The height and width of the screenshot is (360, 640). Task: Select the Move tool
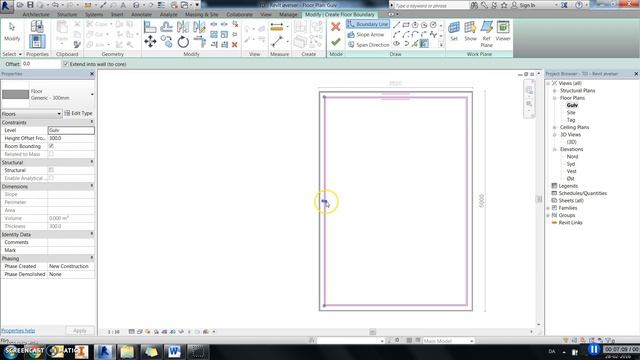150,42
